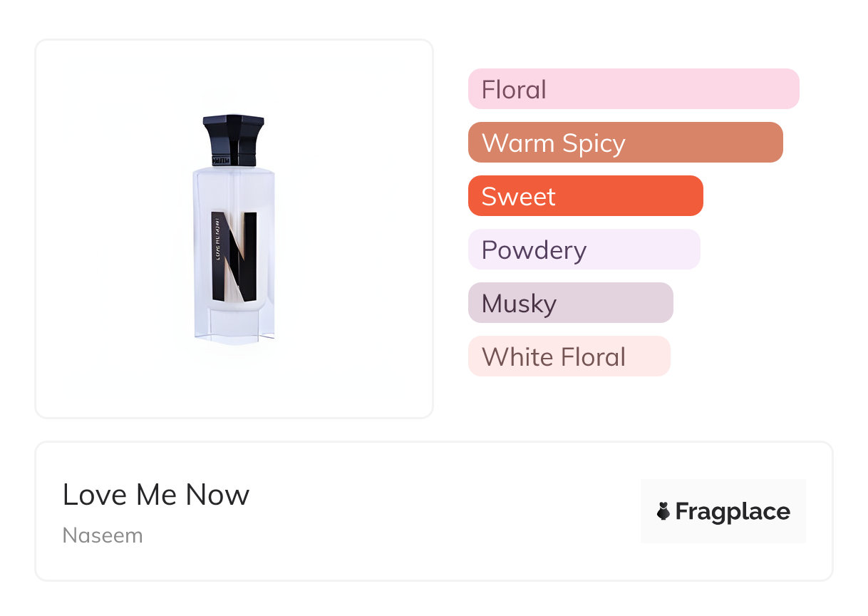
Task: Select the White Floral accord bar
Action: click(x=569, y=356)
